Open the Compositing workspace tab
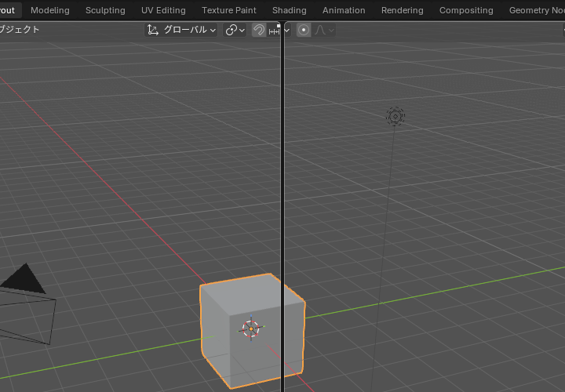The height and width of the screenshot is (392, 565). pos(466,10)
